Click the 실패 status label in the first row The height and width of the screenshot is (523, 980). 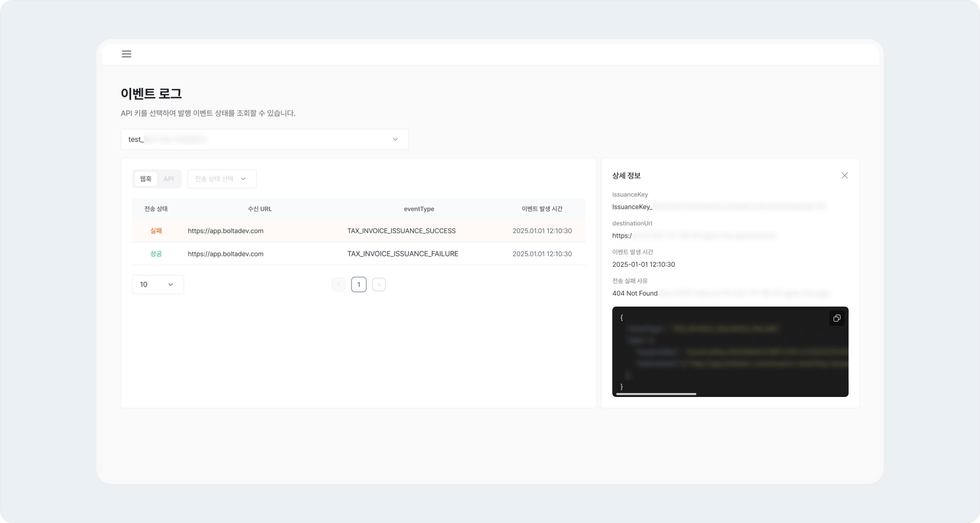[x=156, y=231]
